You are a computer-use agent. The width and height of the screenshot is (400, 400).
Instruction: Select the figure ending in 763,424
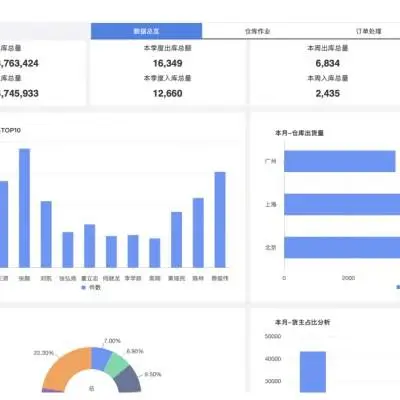(x=19, y=63)
